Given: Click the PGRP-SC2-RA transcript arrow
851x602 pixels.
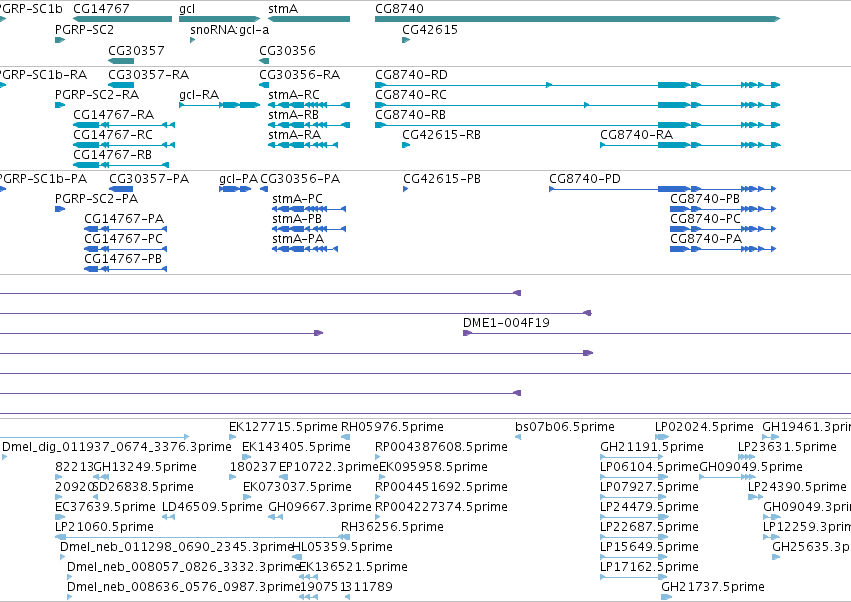Looking at the screenshot, I should pyautogui.click(x=60, y=105).
